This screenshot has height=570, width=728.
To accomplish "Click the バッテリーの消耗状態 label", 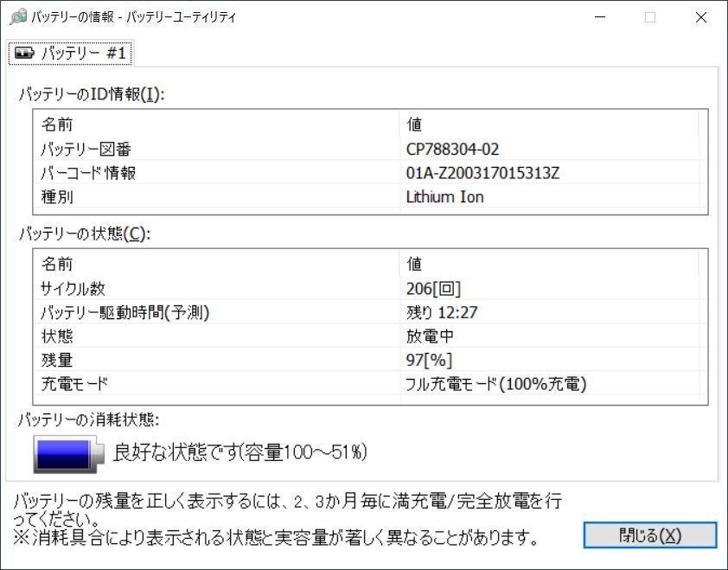I will [x=88, y=420].
